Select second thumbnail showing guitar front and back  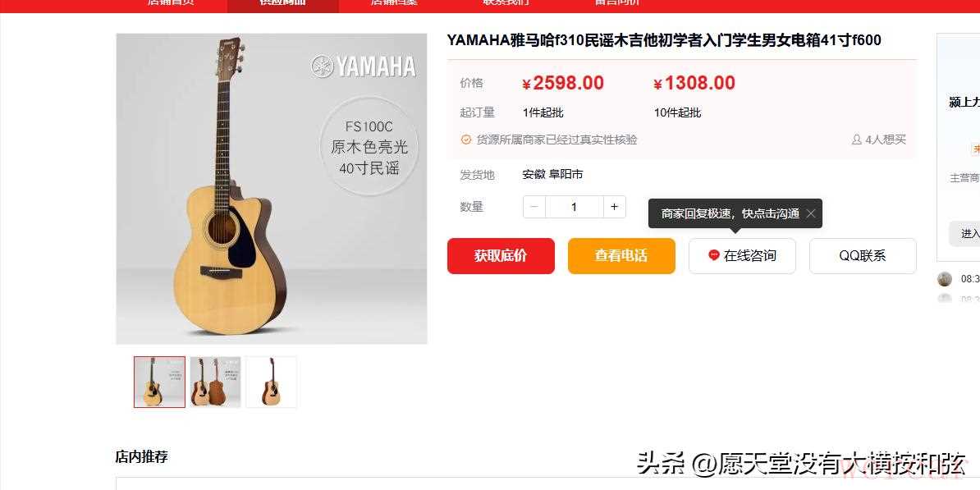coord(215,382)
